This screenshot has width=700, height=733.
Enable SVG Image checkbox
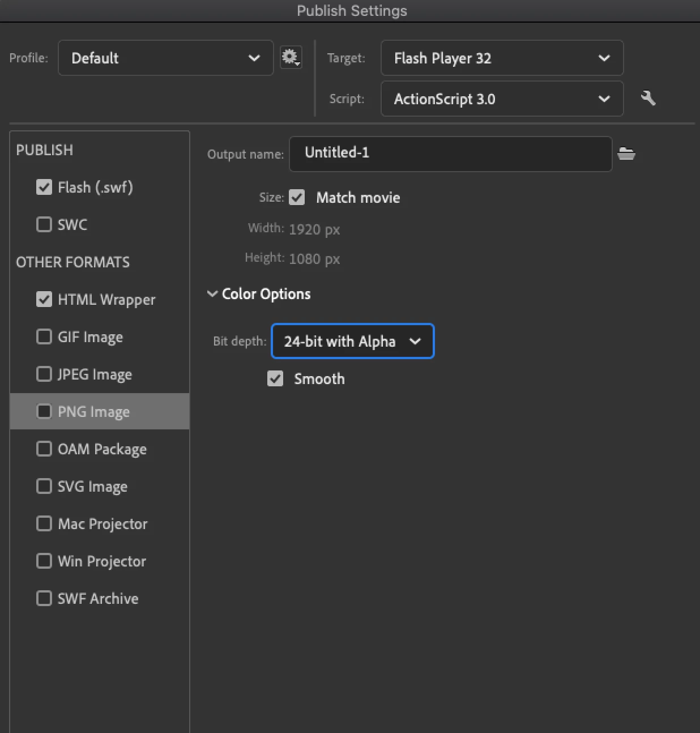point(44,486)
